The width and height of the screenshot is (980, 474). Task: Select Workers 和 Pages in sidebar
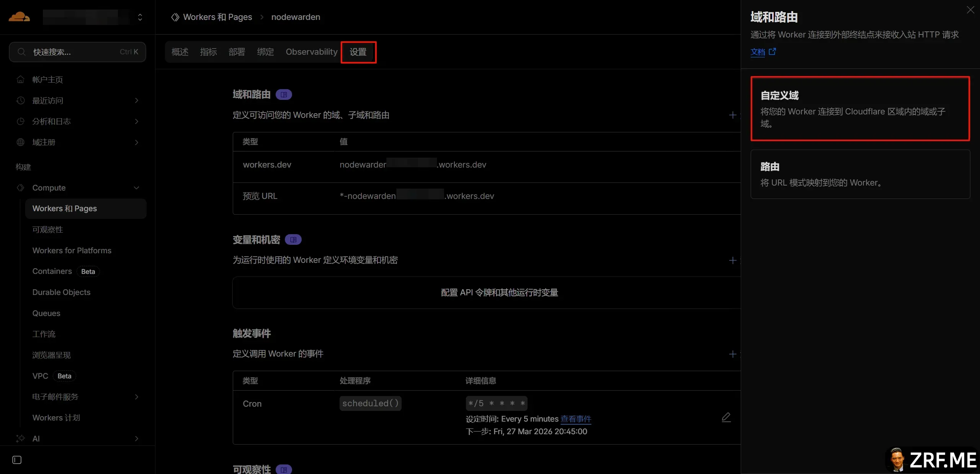coord(86,208)
